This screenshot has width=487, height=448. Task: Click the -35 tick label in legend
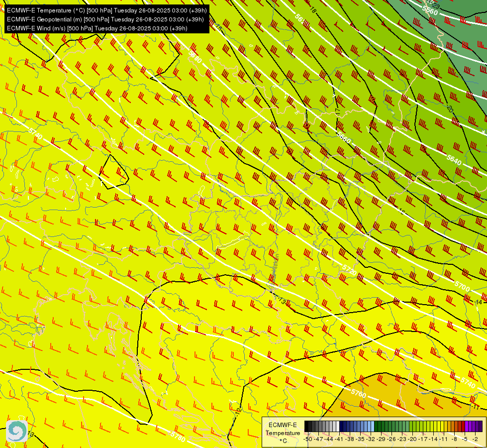360,439
